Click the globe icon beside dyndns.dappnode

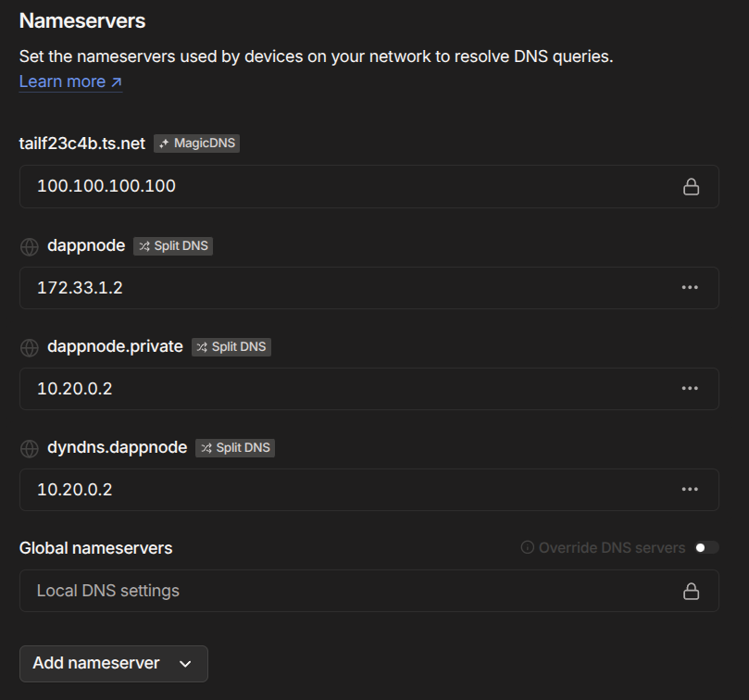click(30, 448)
